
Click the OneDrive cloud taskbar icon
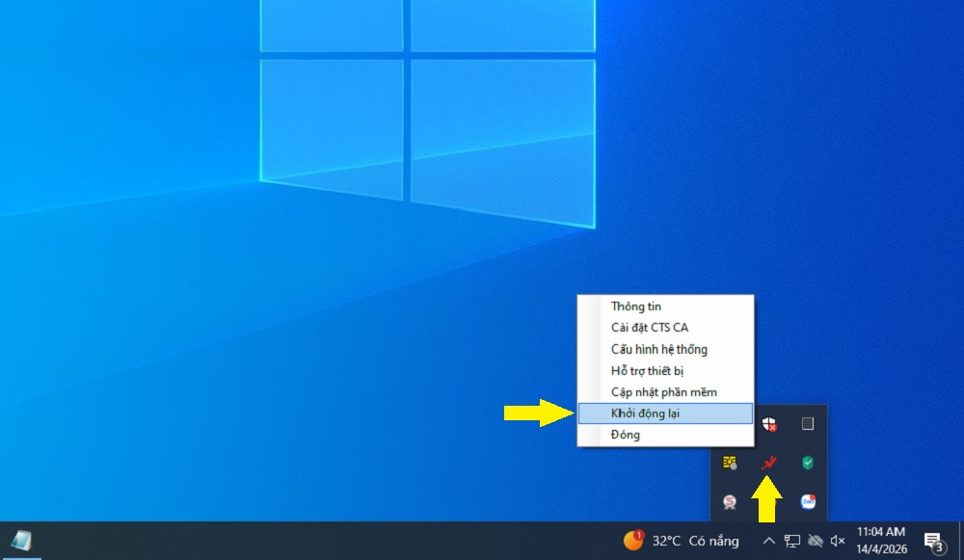pos(816,541)
